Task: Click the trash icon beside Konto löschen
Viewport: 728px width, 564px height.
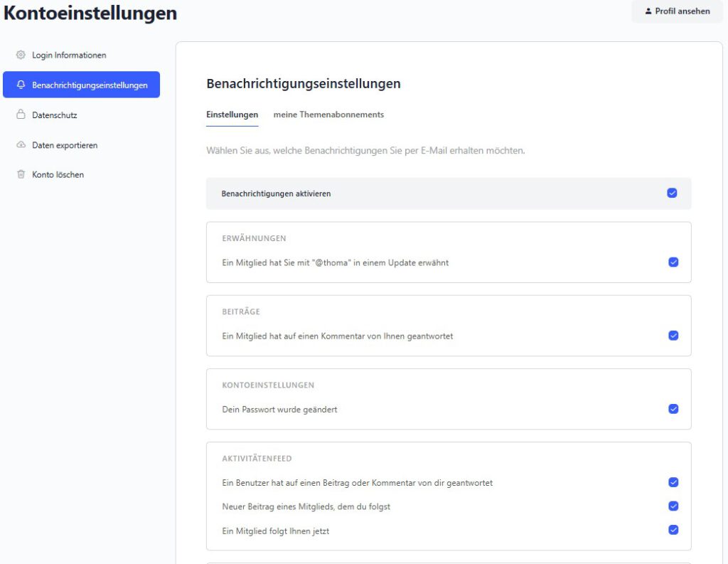Action: [21, 174]
